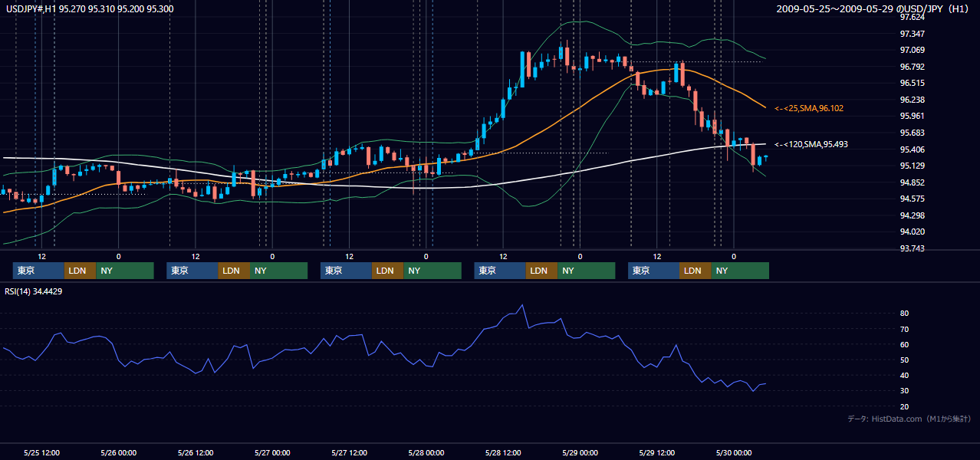Click the 5/30 00:00 time axis label
Image resolution: width=980 pixels, height=460 pixels.
coord(733,452)
